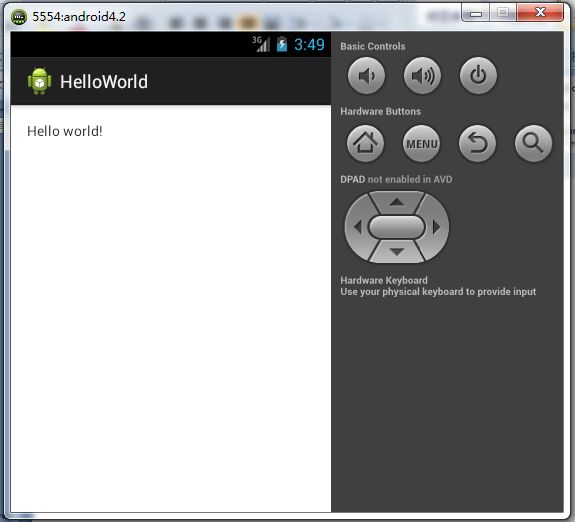Tap the HelloWorld title in the action bar
The image size is (575, 522).
104,81
